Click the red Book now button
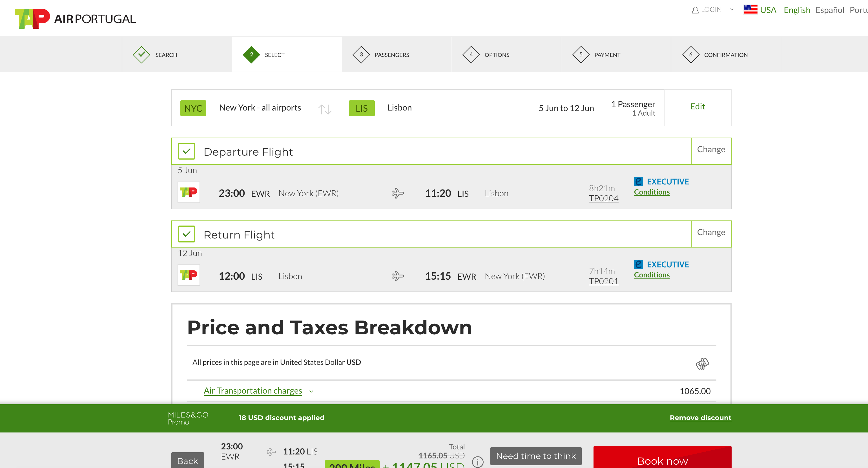This screenshot has width=868, height=468. point(662,460)
